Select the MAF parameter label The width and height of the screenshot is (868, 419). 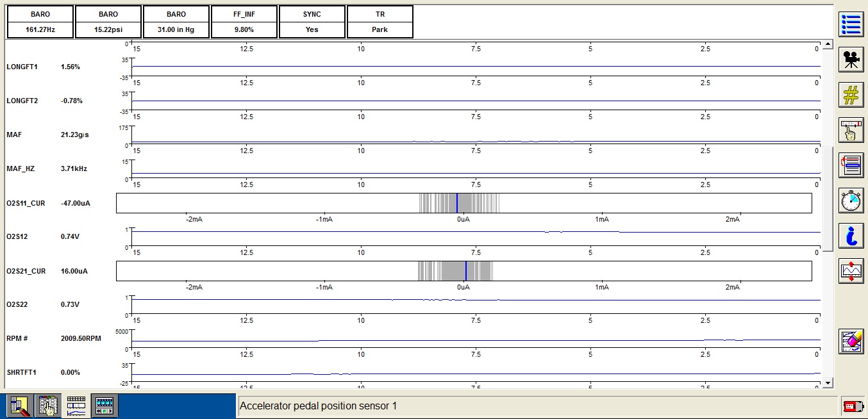(13, 135)
